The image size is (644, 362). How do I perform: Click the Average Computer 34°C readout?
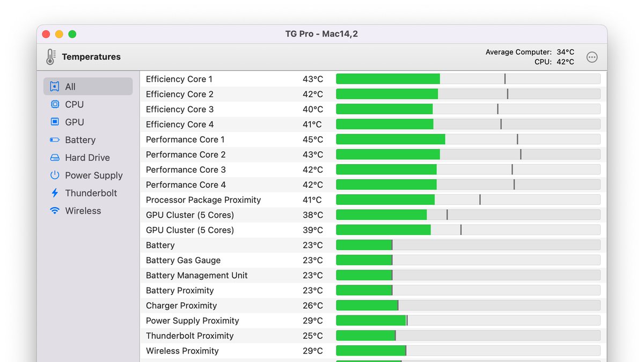pos(530,52)
